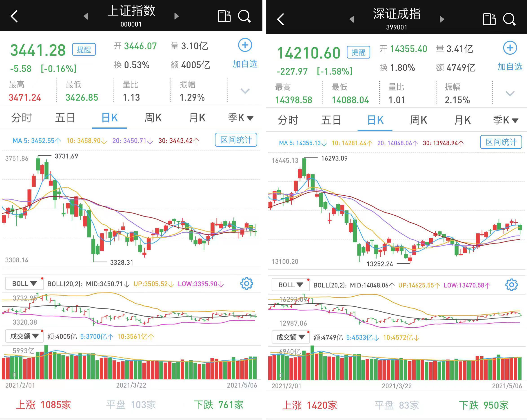Open BOLL settings gear on 深证成指
The image size is (528, 420).
pyautogui.click(x=511, y=285)
